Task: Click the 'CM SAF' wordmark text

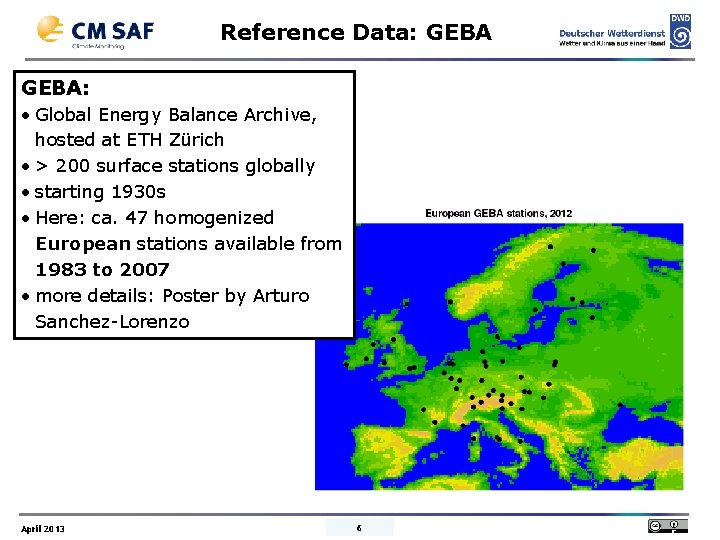Action: 112,31
